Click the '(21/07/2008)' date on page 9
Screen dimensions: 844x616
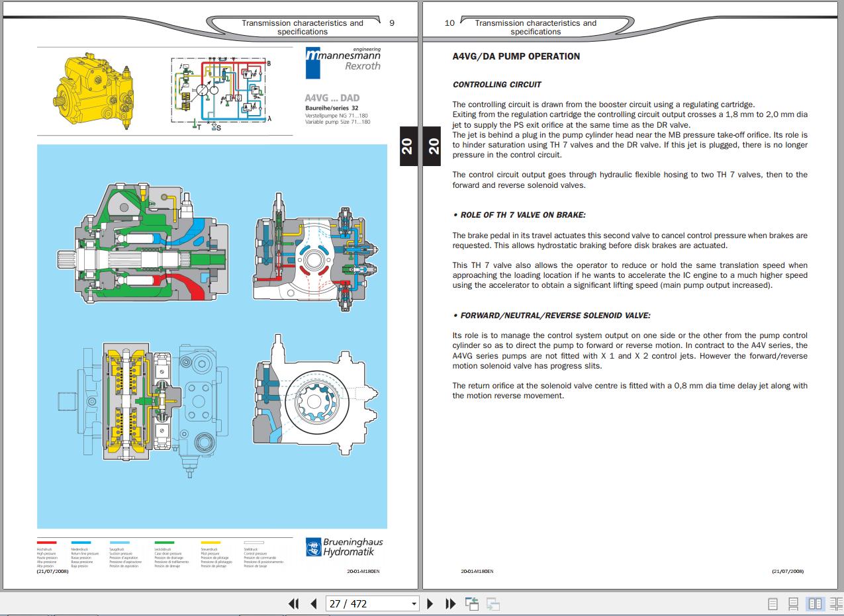52,571
